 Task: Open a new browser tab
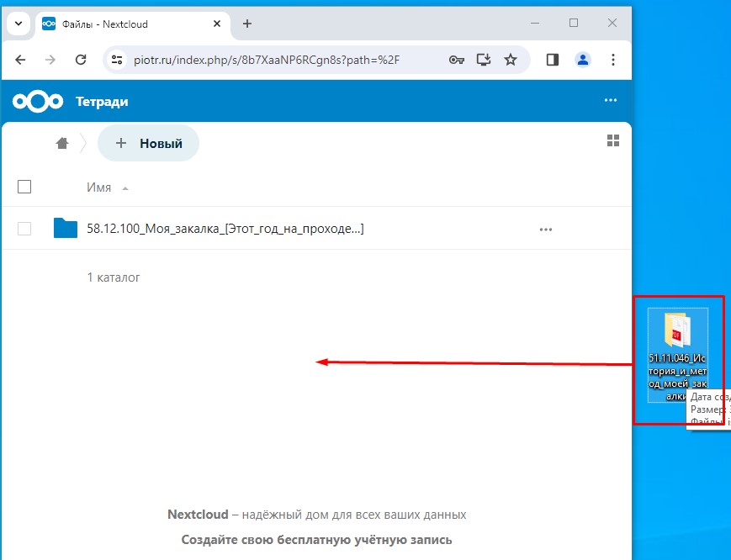pos(247,24)
